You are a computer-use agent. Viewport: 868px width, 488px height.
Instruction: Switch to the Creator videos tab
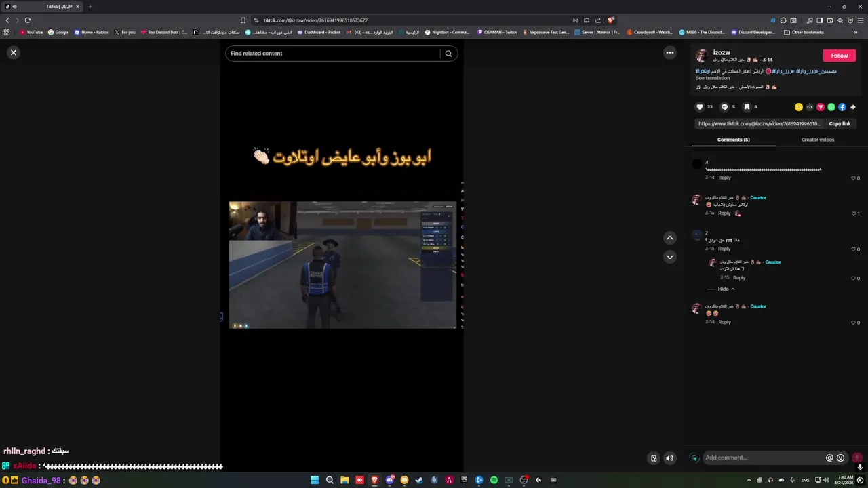(x=818, y=140)
